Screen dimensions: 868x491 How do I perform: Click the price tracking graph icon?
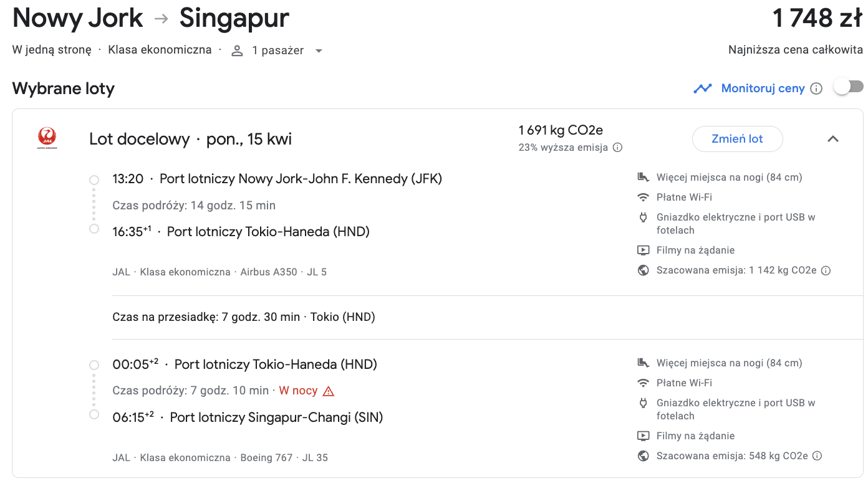(x=703, y=88)
